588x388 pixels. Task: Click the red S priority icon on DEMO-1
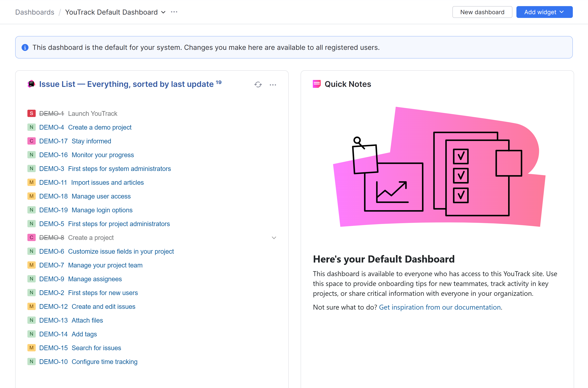(x=31, y=113)
